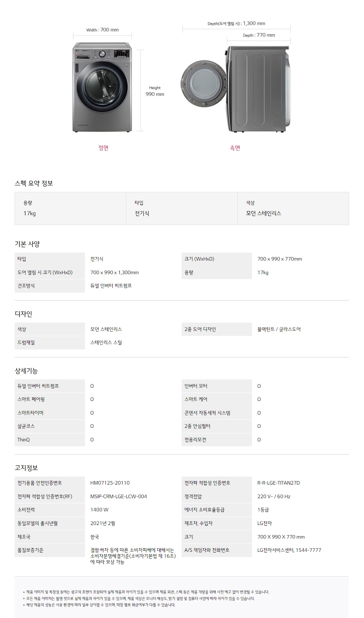Select the 측면 label

point(235,148)
